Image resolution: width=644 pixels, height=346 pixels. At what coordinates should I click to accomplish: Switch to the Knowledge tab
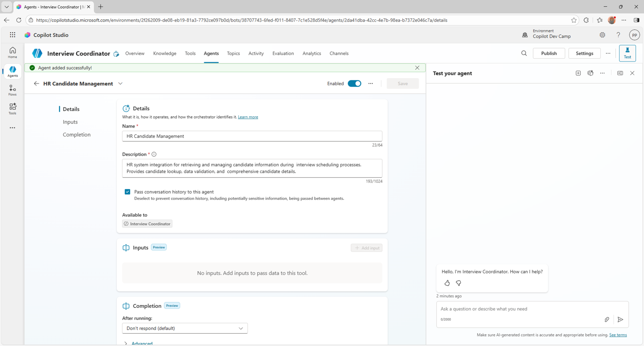165,54
